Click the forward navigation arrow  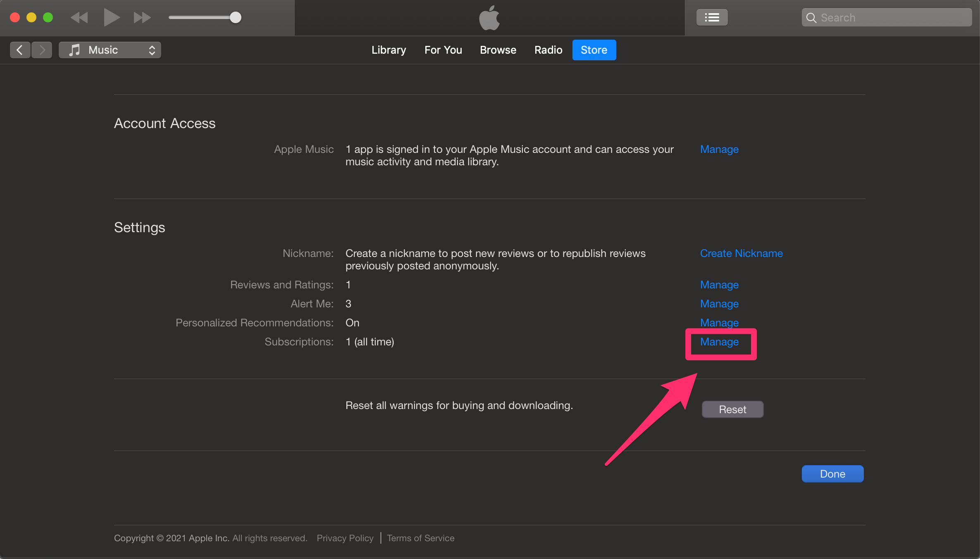pyautogui.click(x=42, y=49)
